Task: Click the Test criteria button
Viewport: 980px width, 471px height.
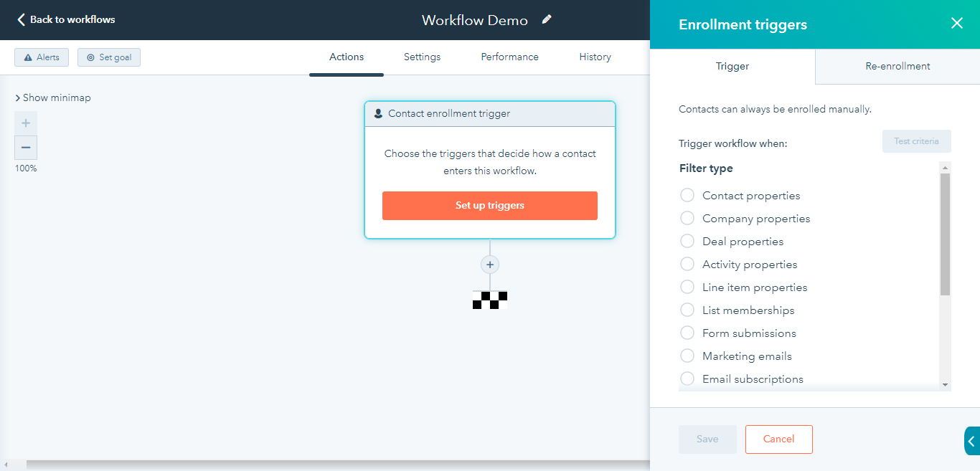Action: pyautogui.click(x=916, y=141)
